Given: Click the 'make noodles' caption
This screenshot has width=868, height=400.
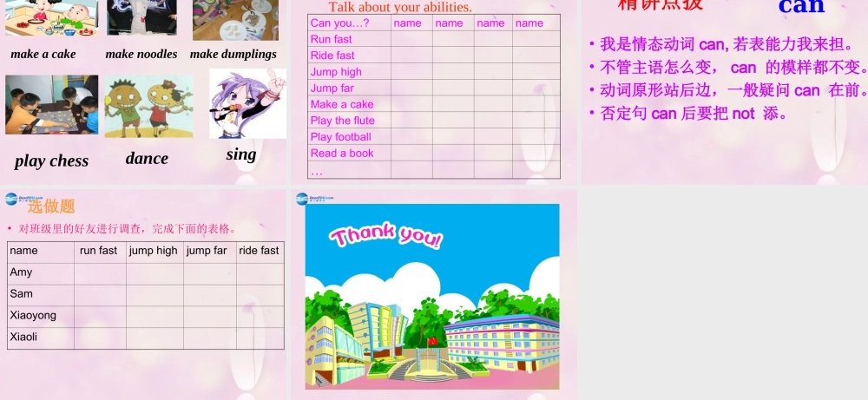Looking at the screenshot, I should (x=141, y=54).
